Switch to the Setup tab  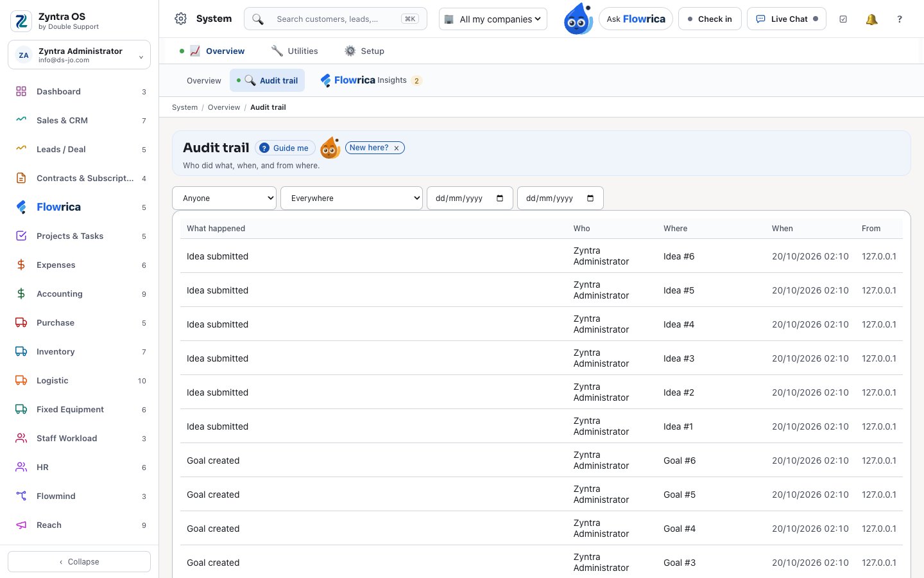(364, 51)
